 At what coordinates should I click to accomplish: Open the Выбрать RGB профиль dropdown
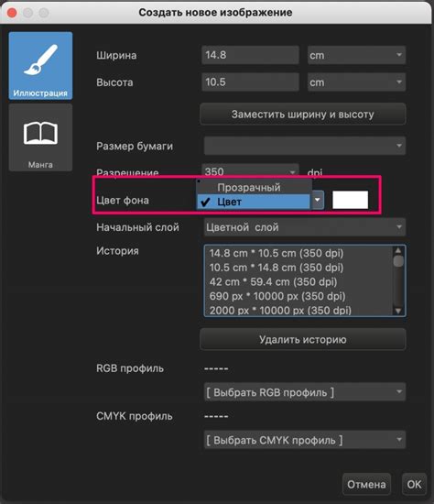305,392
